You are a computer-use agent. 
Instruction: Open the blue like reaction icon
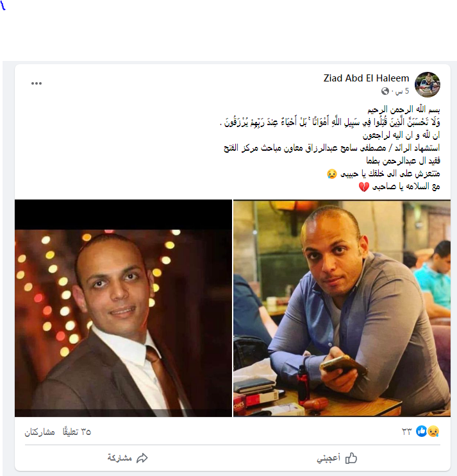pos(422,431)
